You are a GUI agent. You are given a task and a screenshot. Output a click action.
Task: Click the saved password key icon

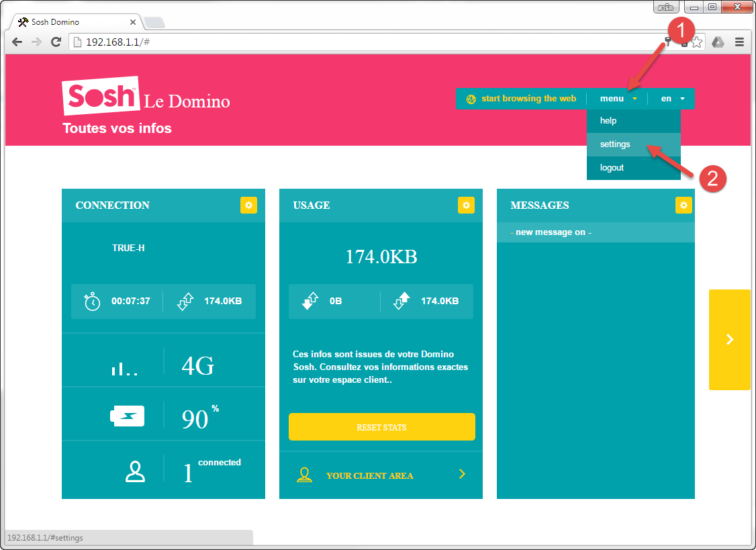(x=668, y=42)
